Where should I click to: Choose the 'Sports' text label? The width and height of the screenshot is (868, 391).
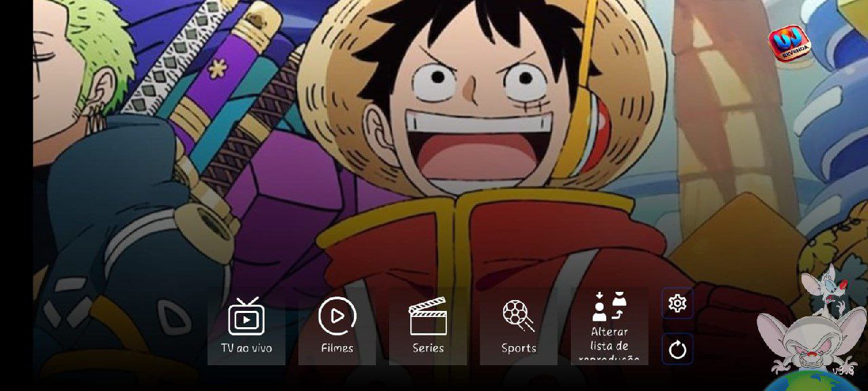tap(519, 348)
